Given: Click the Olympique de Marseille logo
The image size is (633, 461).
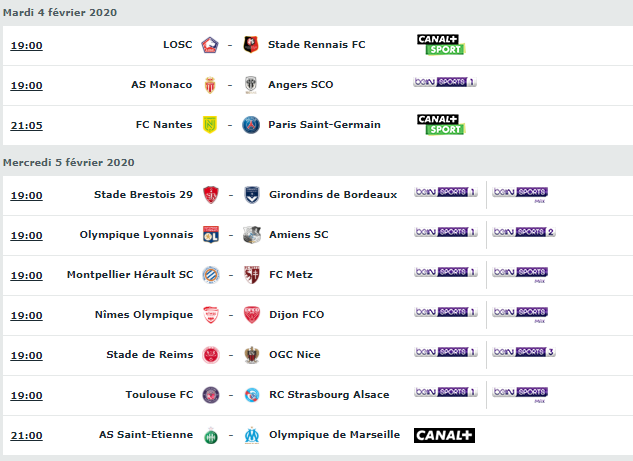Looking at the screenshot, I should pos(252,435).
